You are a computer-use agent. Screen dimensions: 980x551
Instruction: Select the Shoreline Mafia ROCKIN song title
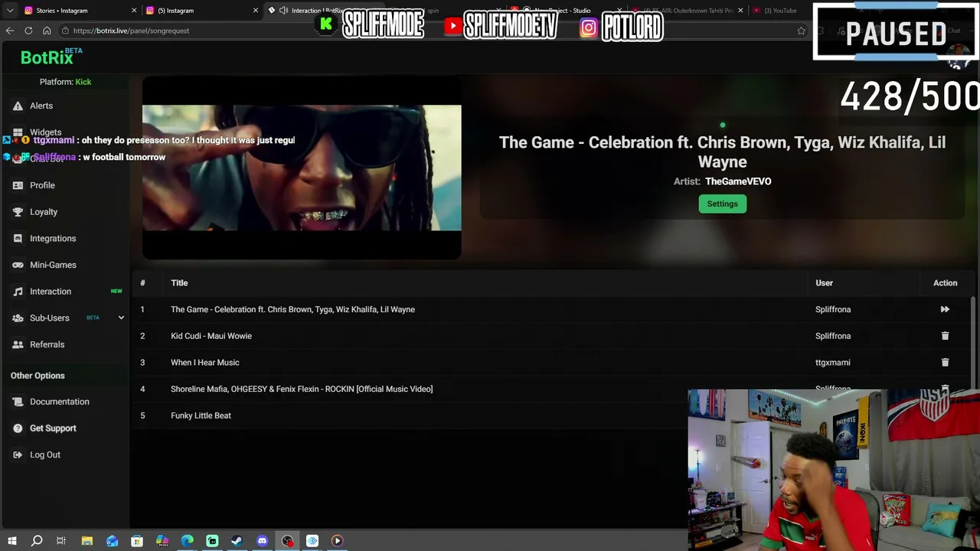tap(302, 389)
